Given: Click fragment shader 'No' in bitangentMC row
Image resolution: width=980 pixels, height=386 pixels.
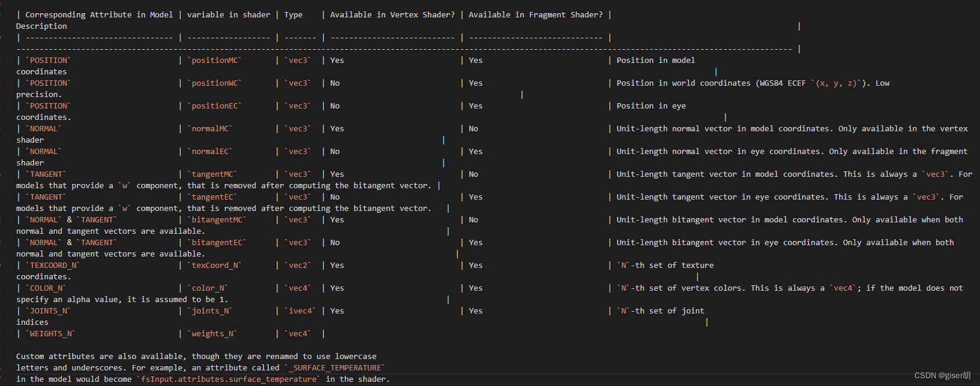Looking at the screenshot, I should pyautogui.click(x=473, y=219).
